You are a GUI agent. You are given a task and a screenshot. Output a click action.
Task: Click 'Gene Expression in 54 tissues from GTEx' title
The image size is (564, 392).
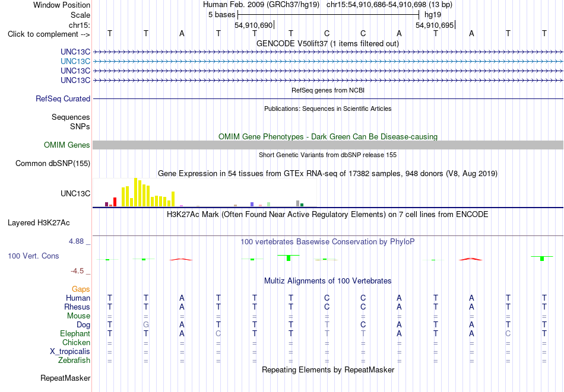click(328, 174)
